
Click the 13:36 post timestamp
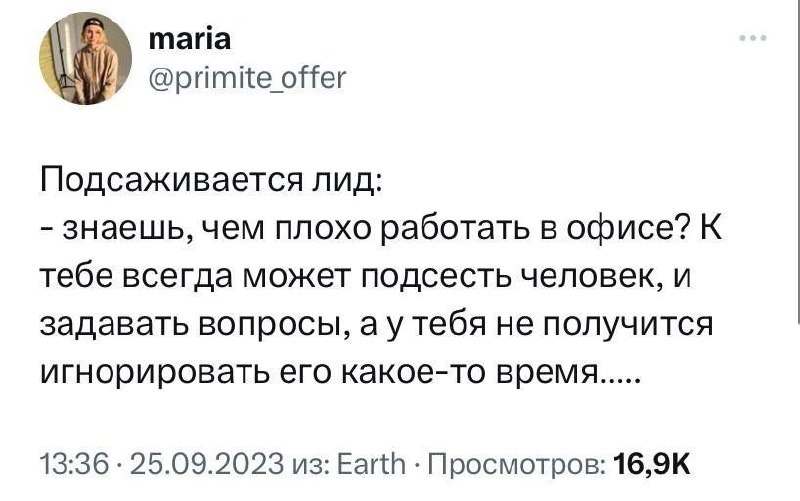point(75,464)
